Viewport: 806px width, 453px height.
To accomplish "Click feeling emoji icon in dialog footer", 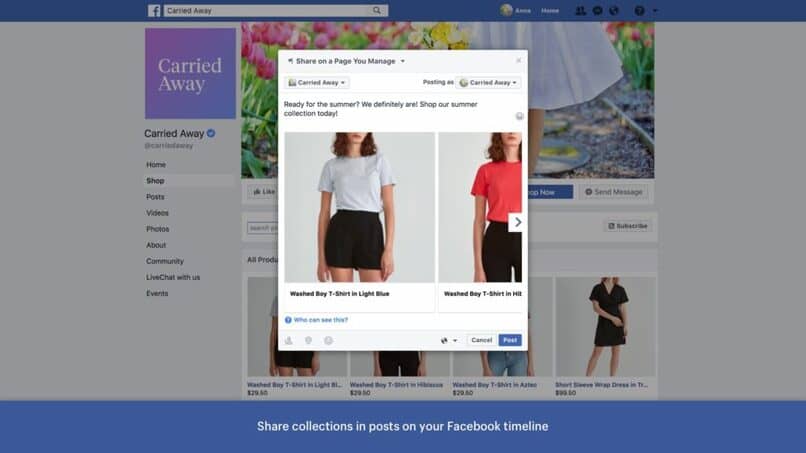I will [328, 340].
